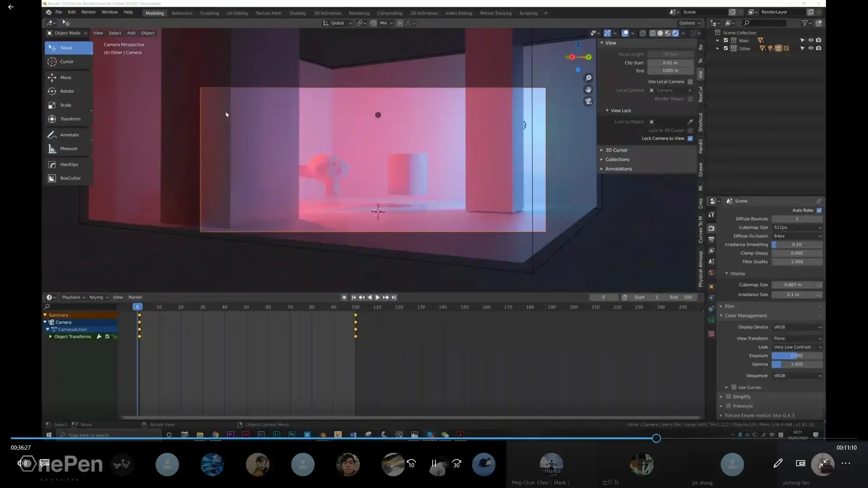Viewport: 868px width, 488px height.
Task: Expand the 3D Cursor panel
Action: [616, 150]
